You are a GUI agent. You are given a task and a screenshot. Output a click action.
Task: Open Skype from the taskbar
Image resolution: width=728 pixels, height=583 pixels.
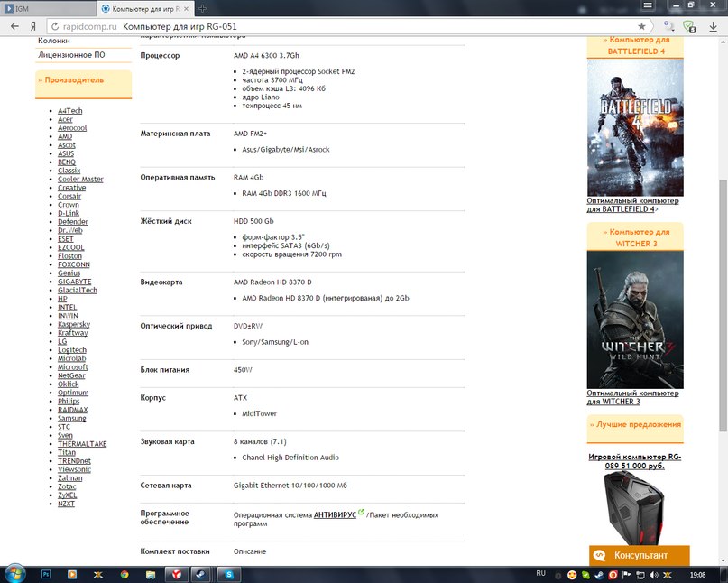[x=229, y=575]
